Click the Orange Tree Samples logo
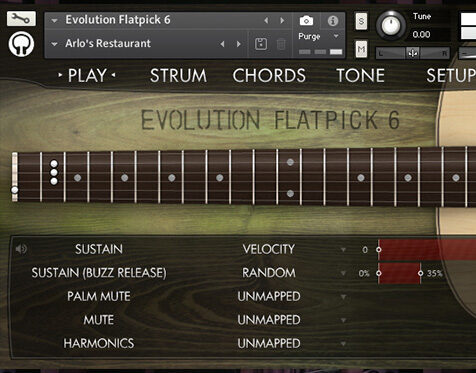 point(21,44)
